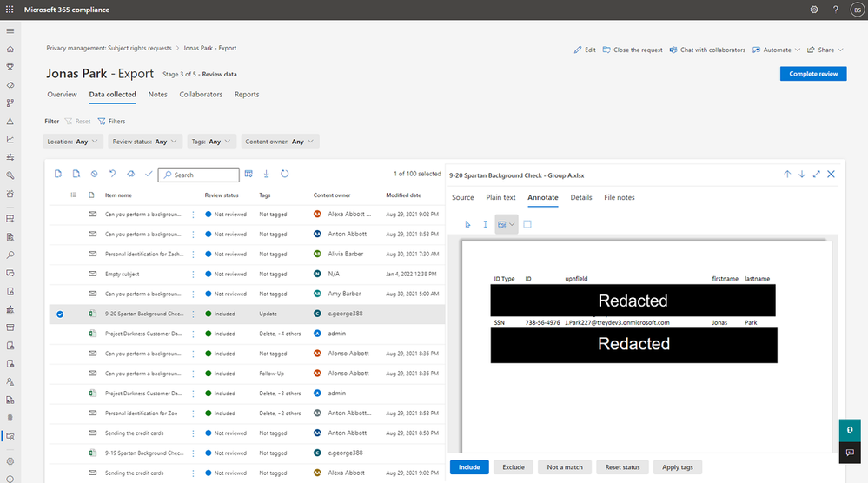
Task: Open the Details tab in preview
Action: coord(581,197)
